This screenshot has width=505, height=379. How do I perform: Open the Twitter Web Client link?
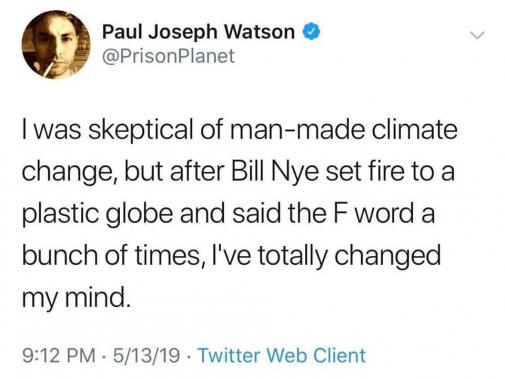[282, 355]
